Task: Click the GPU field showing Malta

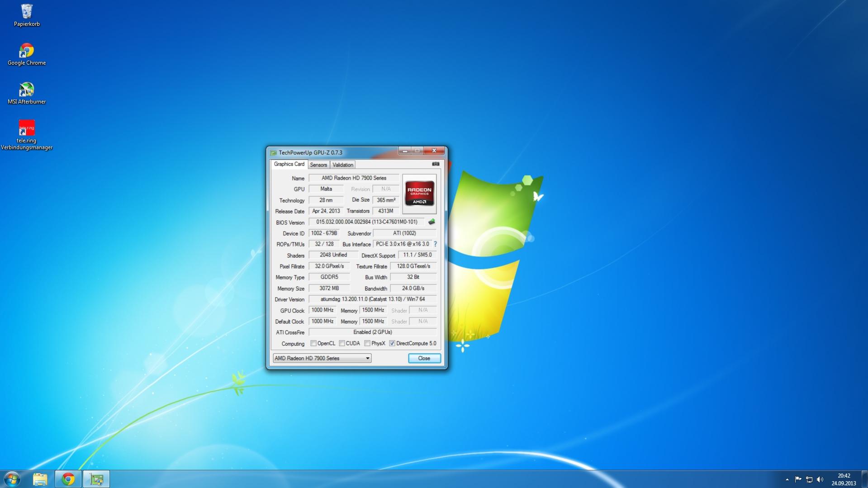Action: 326,189
